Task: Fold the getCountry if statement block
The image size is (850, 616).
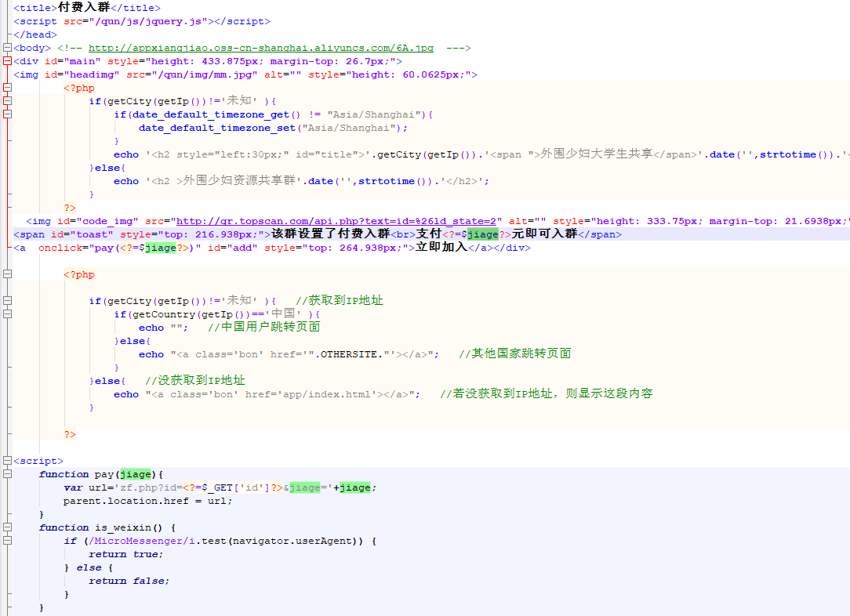Action: point(7,314)
